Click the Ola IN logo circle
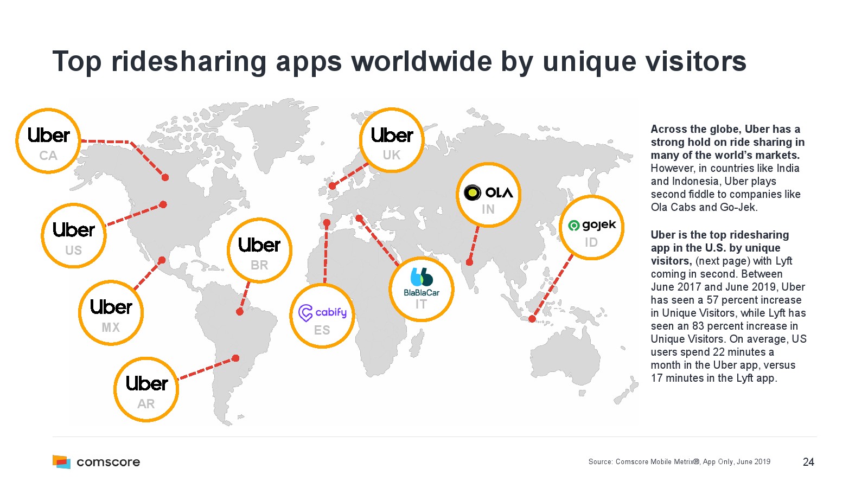868x488 pixels. pos(488,195)
